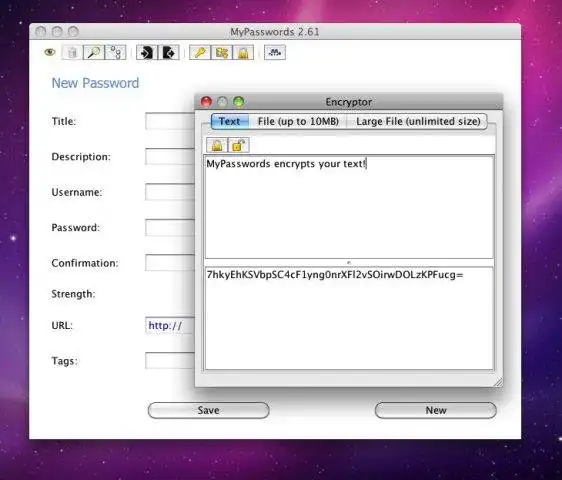Image resolution: width=562 pixels, height=480 pixels.
Task: Click New in the MyPasswords window
Action: [x=436, y=410]
